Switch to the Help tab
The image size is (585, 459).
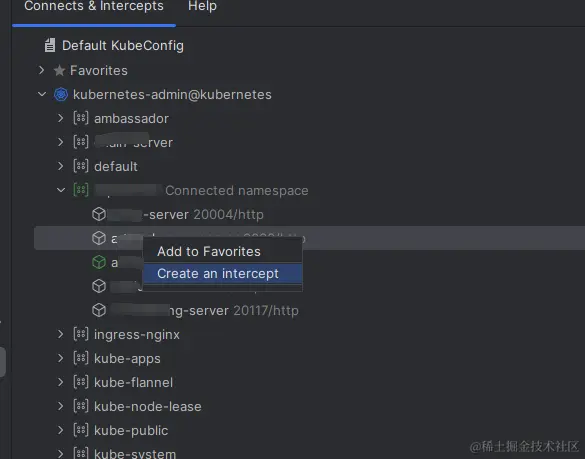[202, 6]
